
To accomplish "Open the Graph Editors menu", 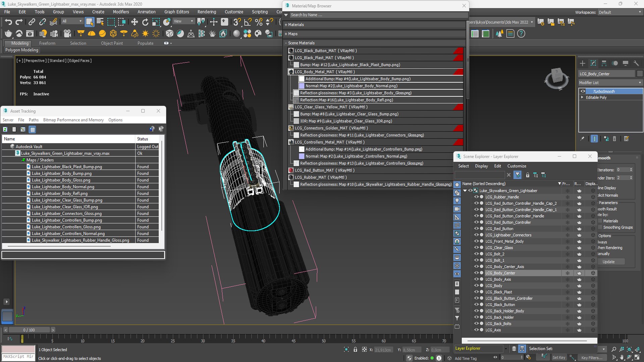I will (176, 12).
